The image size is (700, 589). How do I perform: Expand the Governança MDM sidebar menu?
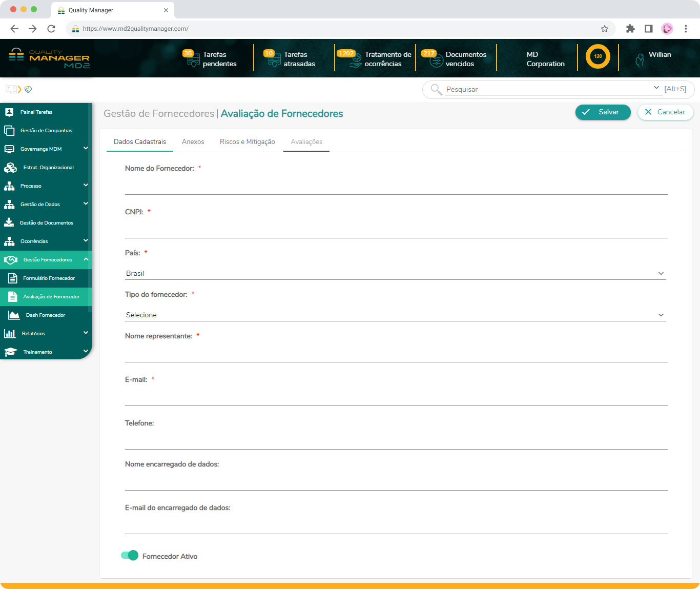pos(86,149)
